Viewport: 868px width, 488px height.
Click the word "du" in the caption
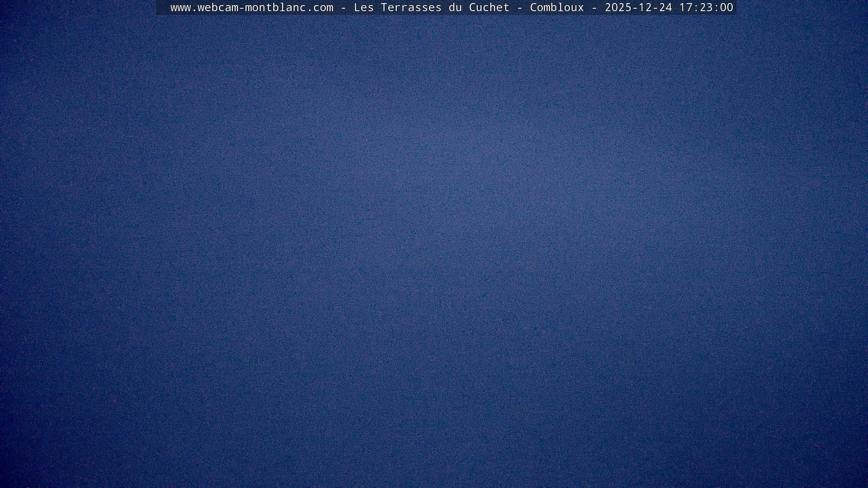(455, 7)
